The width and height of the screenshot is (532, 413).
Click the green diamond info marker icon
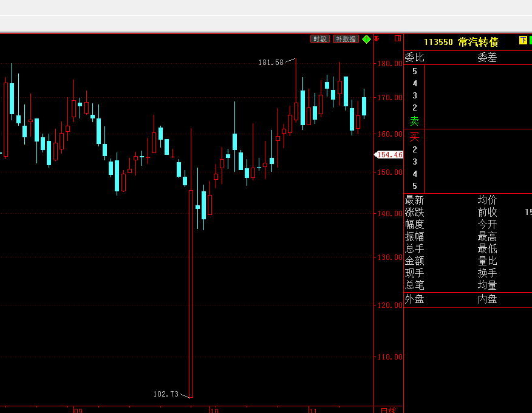(366, 39)
